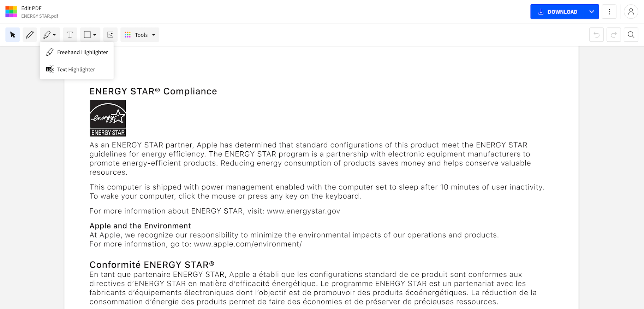
Task: Open the three-dot more options menu
Action: tap(609, 12)
